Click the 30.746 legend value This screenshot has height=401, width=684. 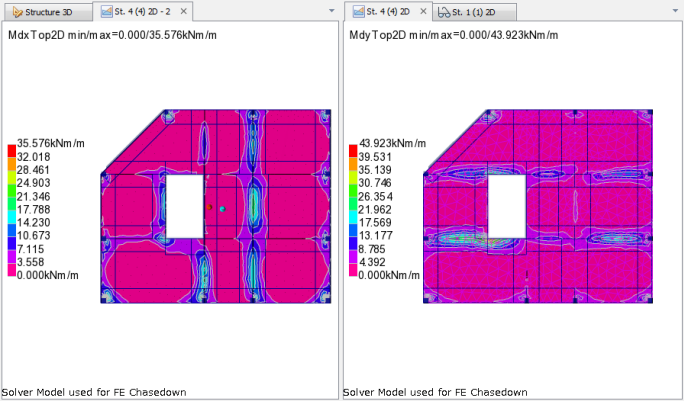[x=375, y=183]
